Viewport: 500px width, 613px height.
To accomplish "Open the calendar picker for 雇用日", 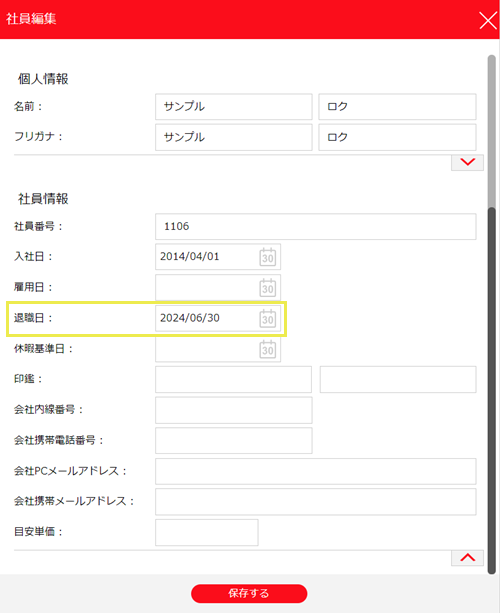I will (x=268, y=288).
